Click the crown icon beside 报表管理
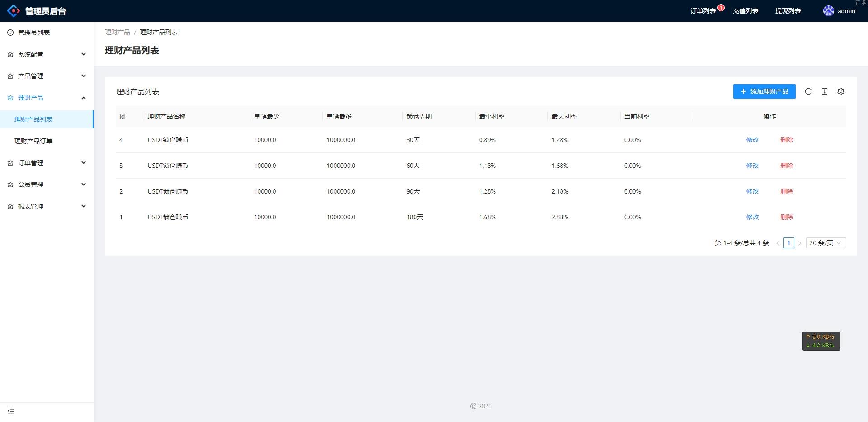Viewport: 868px width, 422px height. tap(10, 206)
